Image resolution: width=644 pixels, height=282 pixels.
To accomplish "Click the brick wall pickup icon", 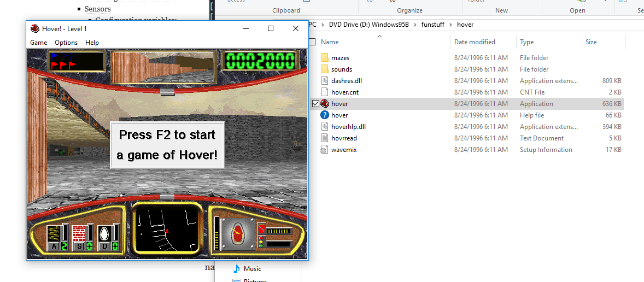I will point(78,233).
